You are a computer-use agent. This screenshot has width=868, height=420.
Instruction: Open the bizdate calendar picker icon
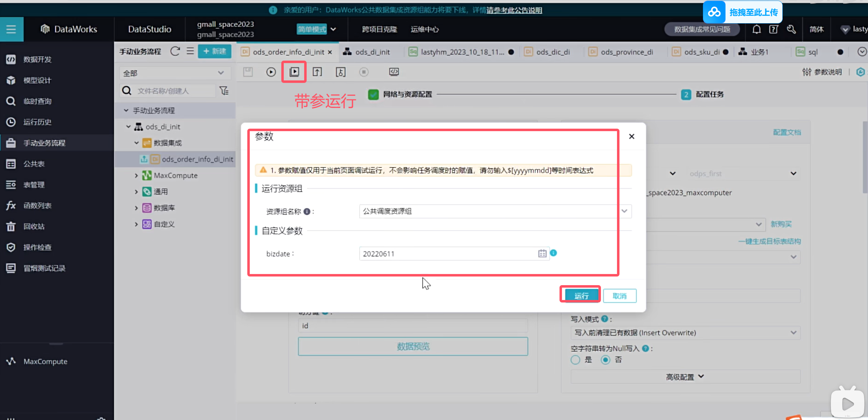click(x=542, y=254)
